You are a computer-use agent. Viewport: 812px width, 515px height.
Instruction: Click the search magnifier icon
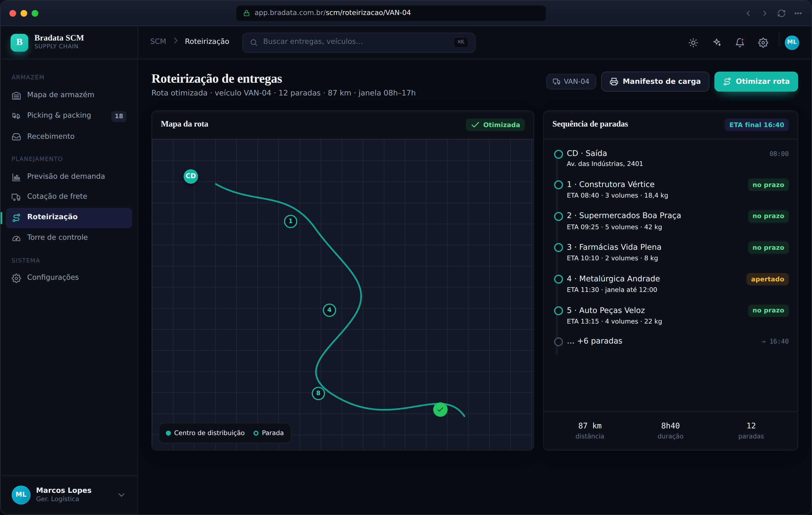pos(254,42)
